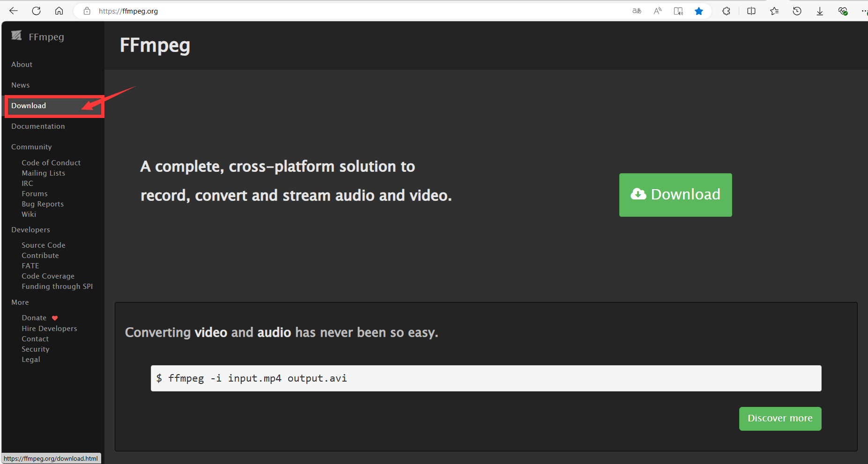Open the favorites list
The width and height of the screenshot is (868, 464).
point(774,11)
